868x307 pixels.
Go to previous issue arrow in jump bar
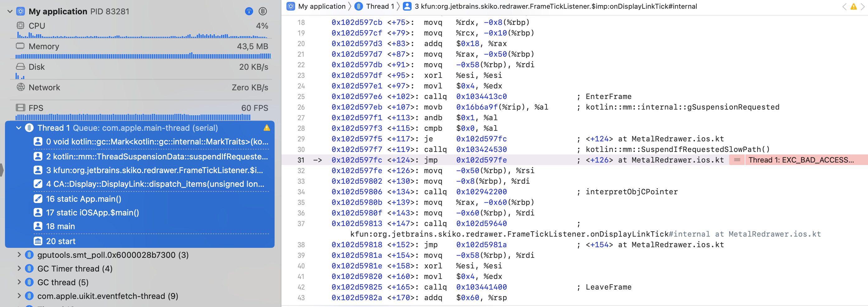pos(844,7)
